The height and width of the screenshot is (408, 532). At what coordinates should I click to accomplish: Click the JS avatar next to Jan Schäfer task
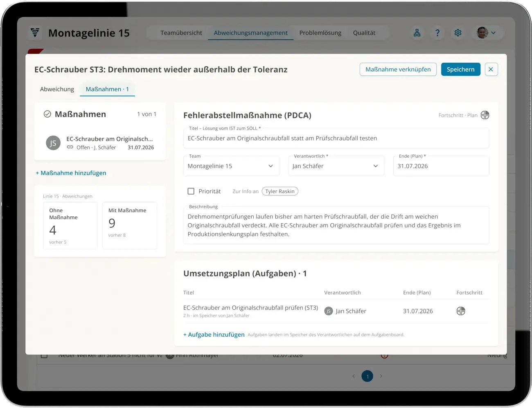(329, 311)
